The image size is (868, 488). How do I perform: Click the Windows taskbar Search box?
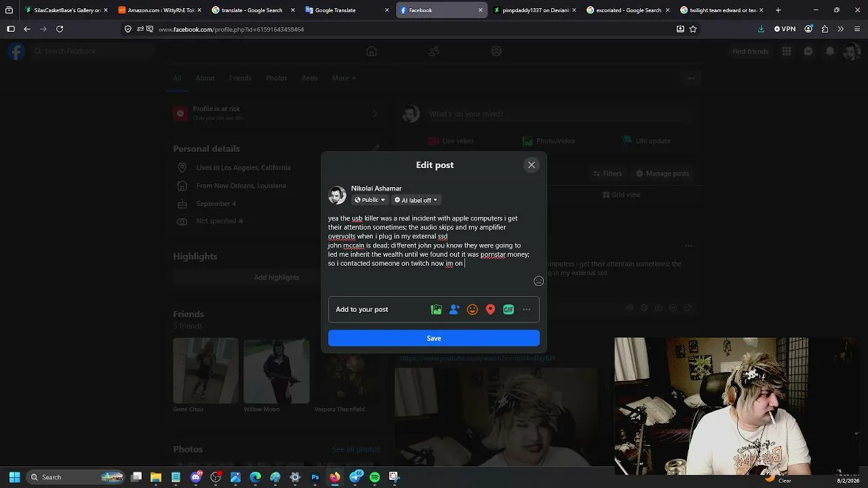pyautogui.click(x=77, y=477)
